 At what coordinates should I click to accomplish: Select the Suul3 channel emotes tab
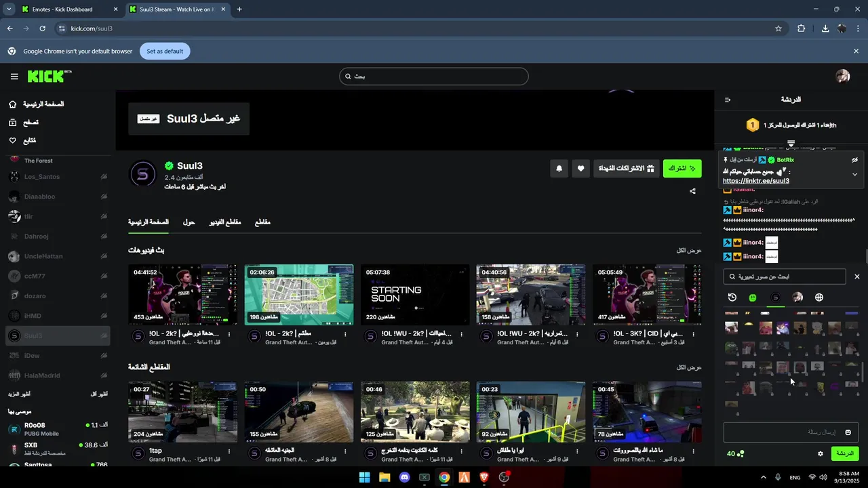[776, 297]
